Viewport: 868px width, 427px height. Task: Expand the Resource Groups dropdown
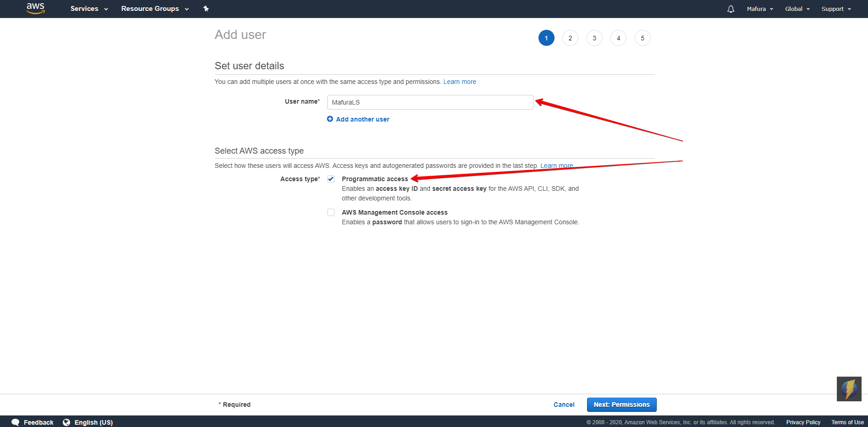[155, 9]
